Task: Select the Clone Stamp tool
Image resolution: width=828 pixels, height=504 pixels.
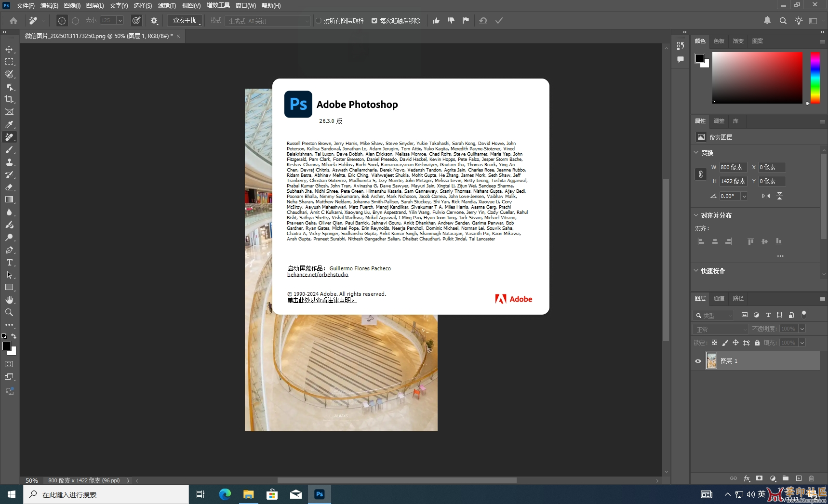Action: (x=9, y=162)
